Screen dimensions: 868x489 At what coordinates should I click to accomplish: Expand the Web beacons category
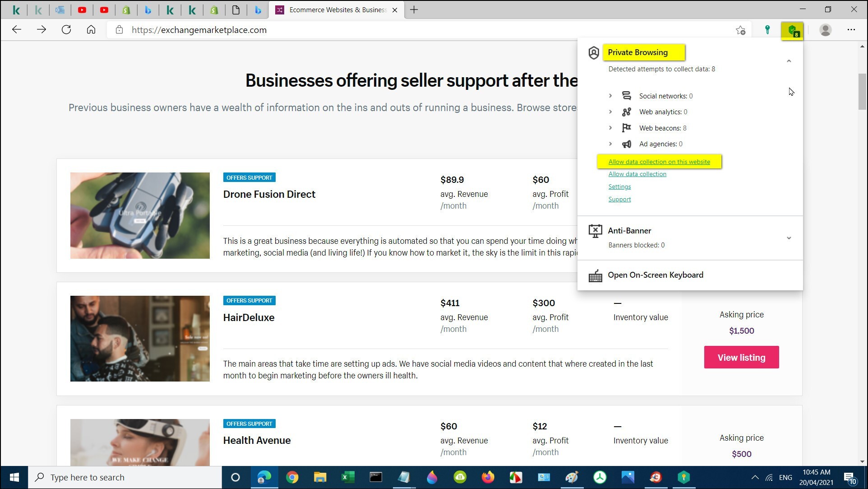point(610,128)
